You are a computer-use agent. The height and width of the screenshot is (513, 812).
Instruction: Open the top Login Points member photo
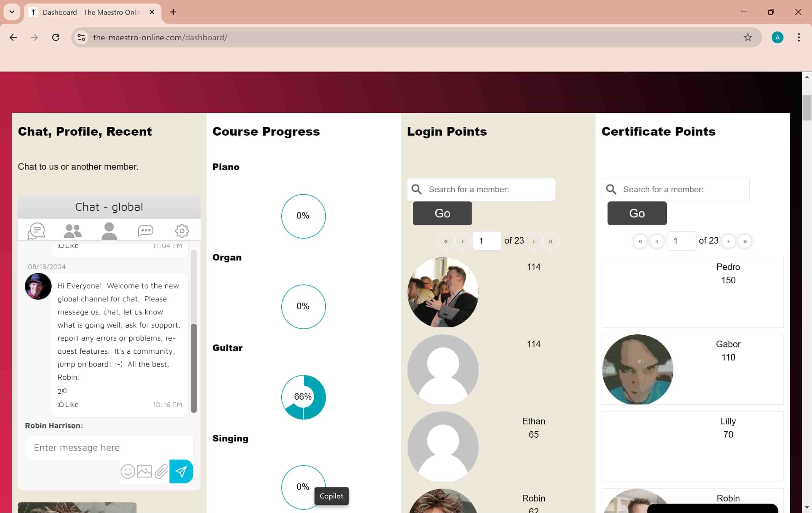[x=443, y=292]
